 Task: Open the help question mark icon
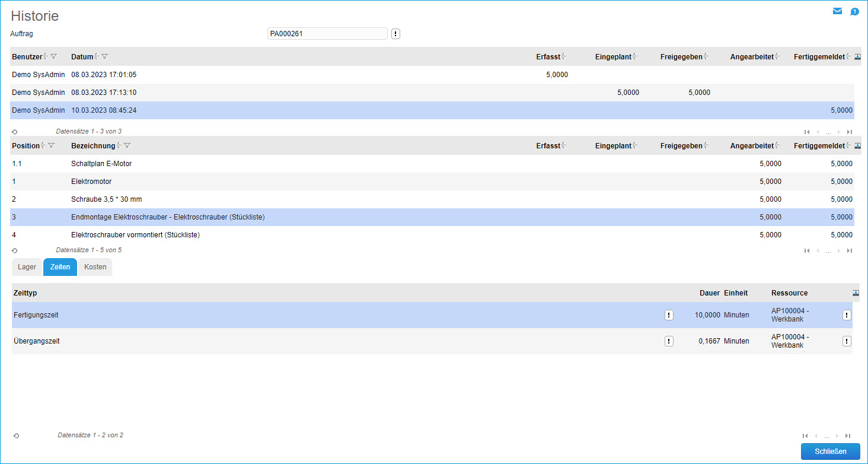tap(854, 11)
